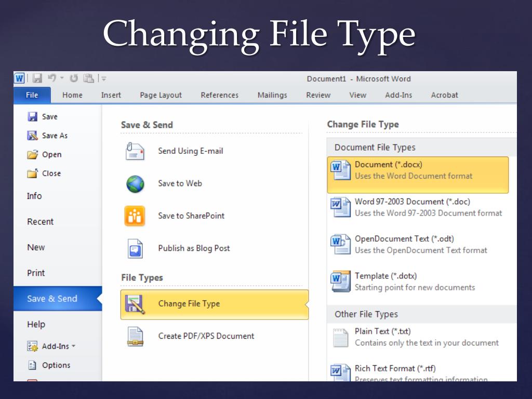
Task: Click the OpenDocument Text file icon
Action: point(340,244)
